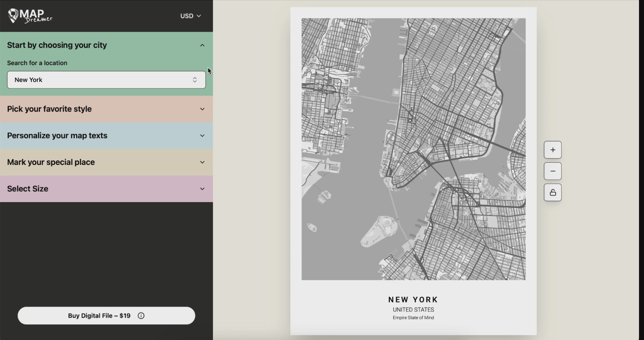Click Buy Digital File – $19
Viewport: 644px width, 340px height.
point(99,316)
